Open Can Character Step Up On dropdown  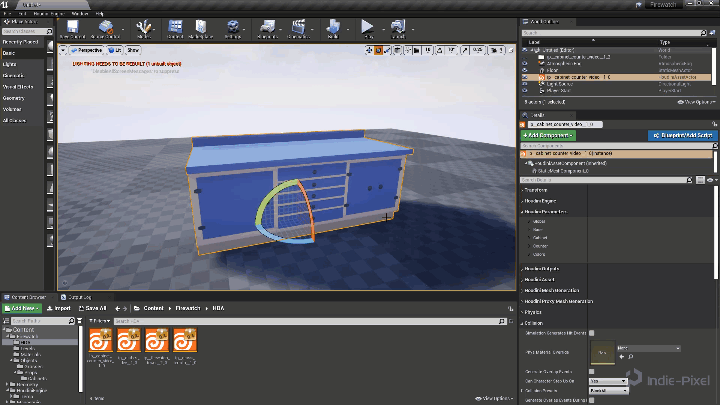coord(608,381)
